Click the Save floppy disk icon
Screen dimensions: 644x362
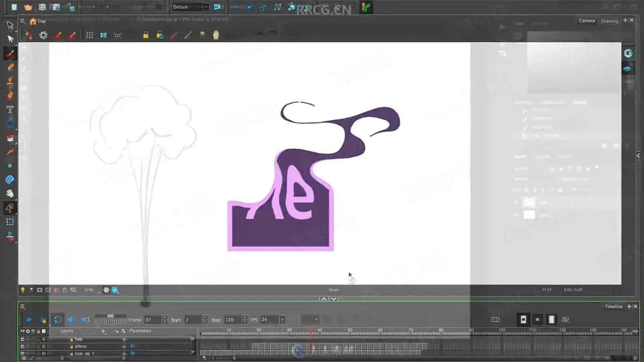[42, 7]
